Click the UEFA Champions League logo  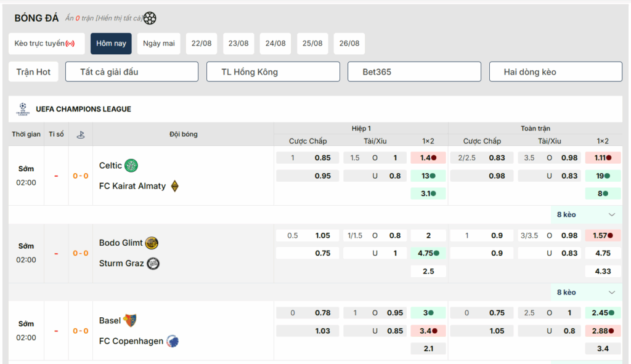23,109
